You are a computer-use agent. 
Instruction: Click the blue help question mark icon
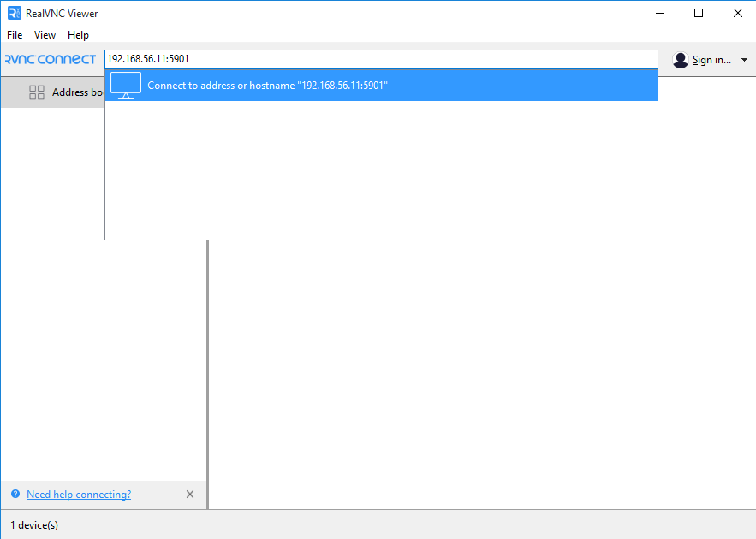15,494
